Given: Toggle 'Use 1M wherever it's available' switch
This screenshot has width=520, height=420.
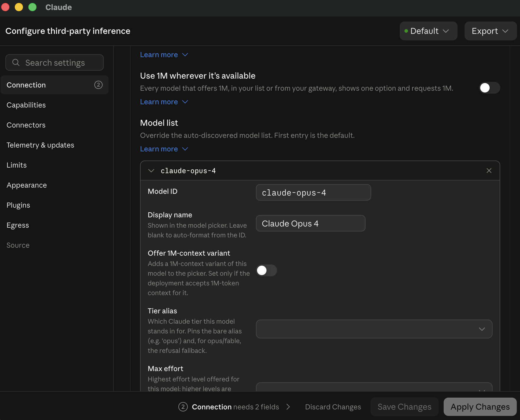Looking at the screenshot, I should (489, 88).
